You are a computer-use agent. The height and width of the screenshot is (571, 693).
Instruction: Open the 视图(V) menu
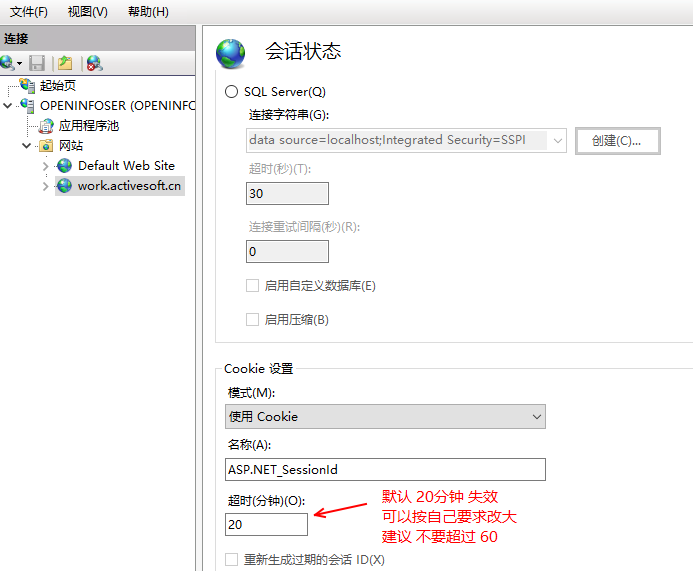(x=88, y=12)
